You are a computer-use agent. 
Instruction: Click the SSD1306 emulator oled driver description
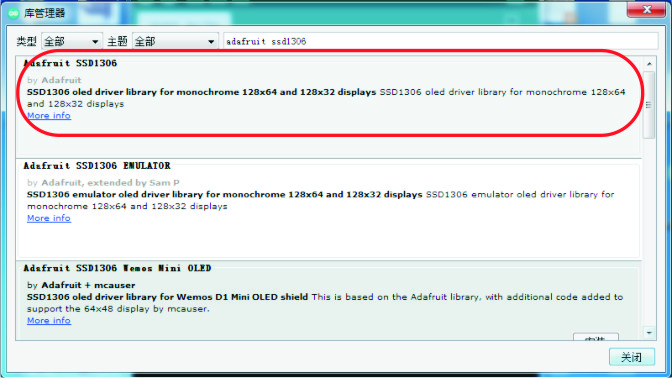[x=321, y=200]
